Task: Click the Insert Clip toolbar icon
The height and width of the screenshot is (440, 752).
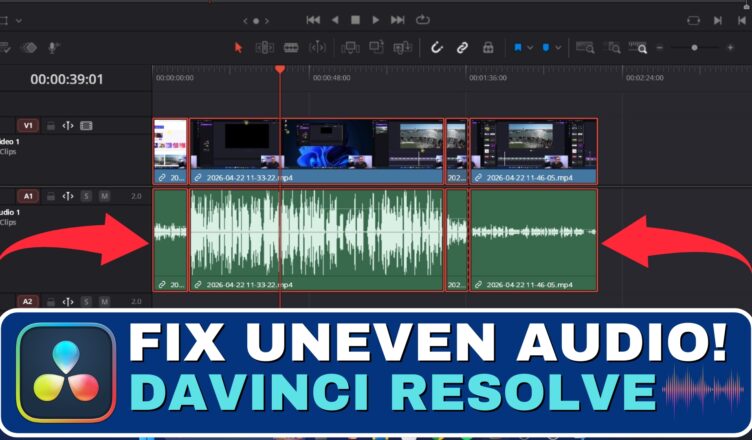Action: (x=350, y=48)
